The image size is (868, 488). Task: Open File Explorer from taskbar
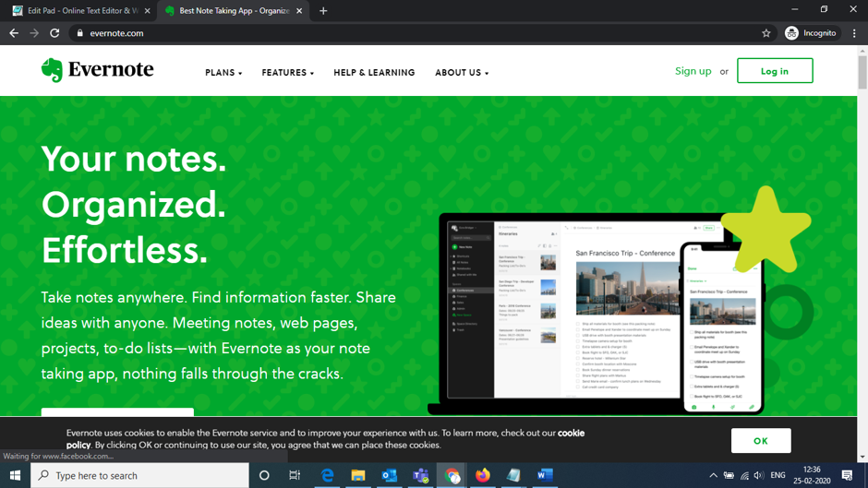[358, 475]
